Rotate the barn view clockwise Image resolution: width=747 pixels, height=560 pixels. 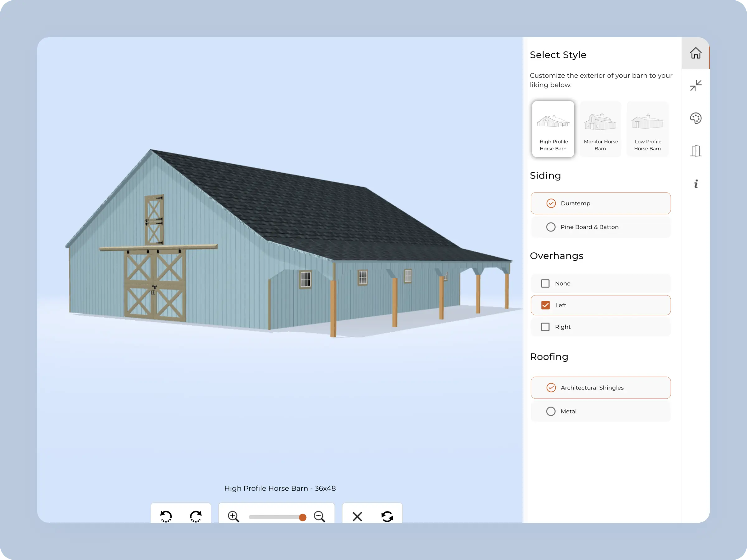click(195, 516)
